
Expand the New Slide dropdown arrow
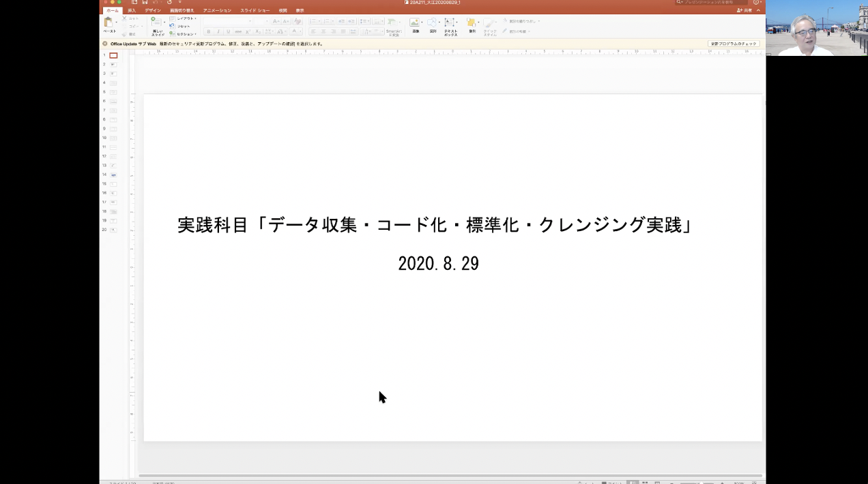point(164,22)
